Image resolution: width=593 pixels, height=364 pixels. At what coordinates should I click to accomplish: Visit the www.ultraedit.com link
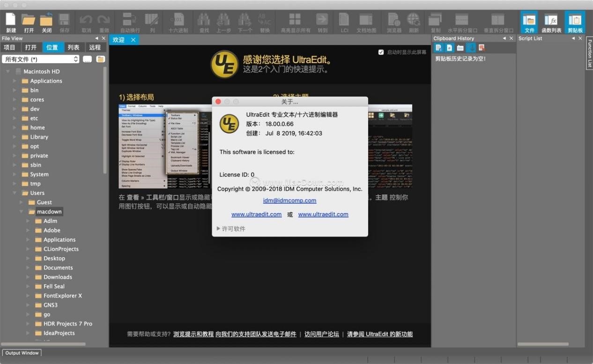click(x=256, y=214)
